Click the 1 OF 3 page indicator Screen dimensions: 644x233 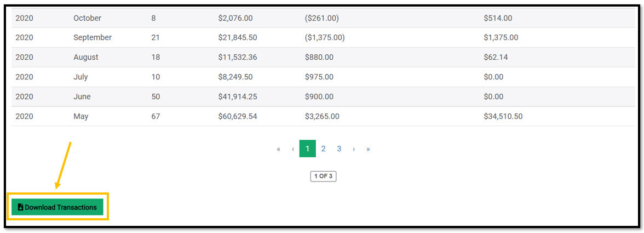[323, 177]
